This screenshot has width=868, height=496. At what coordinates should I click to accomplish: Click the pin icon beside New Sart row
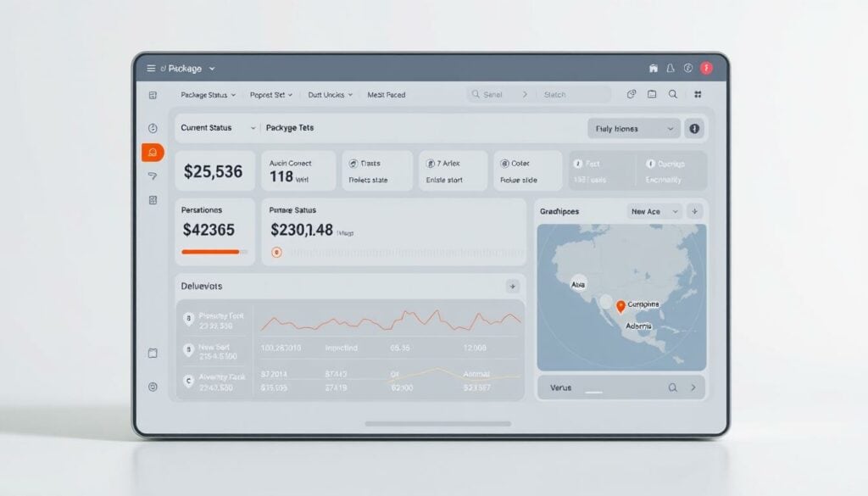click(188, 350)
